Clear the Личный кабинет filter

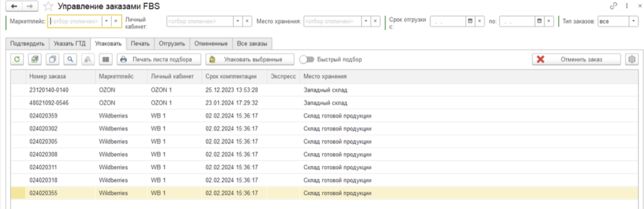click(x=247, y=21)
